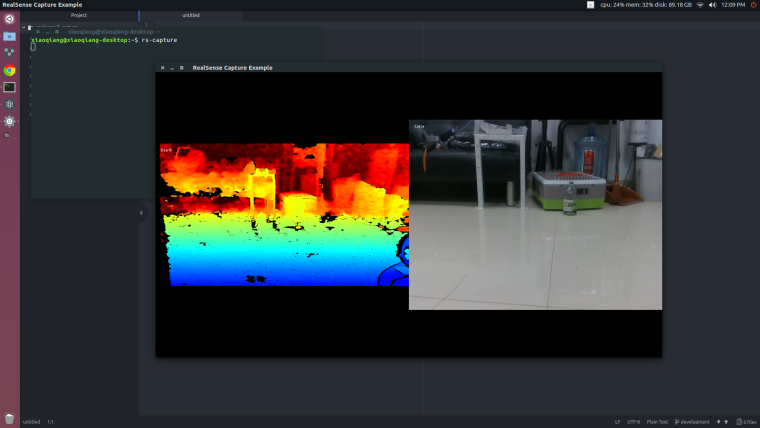Open the Trash at bottom of dock
760x428 pixels.
(9, 418)
